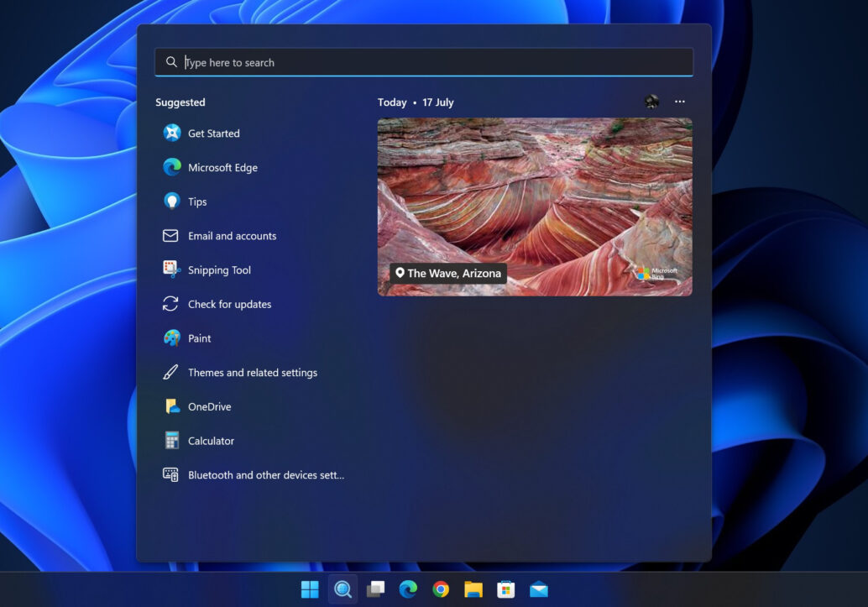Click The Wave, Arizona location label
This screenshot has height=607, width=868.
tap(447, 273)
